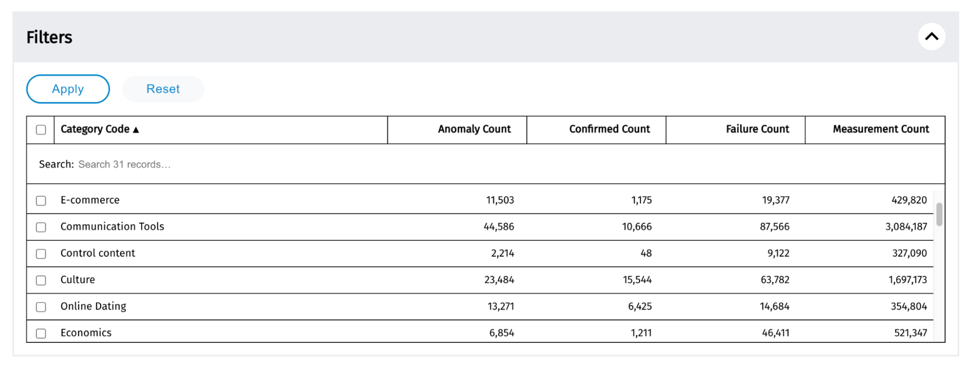Screen dimensions: 980x366
Task: Focus the Search 31 records field
Action: (x=125, y=164)
